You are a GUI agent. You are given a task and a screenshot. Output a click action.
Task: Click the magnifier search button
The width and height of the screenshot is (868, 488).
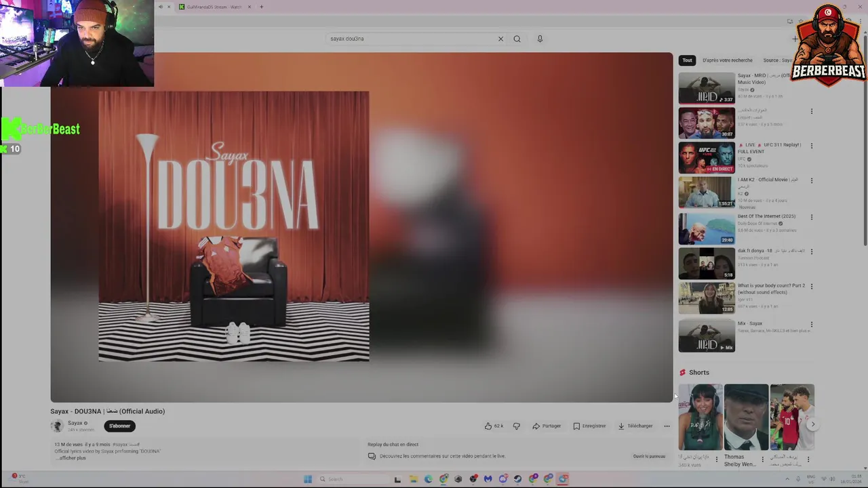click(517, 39)
